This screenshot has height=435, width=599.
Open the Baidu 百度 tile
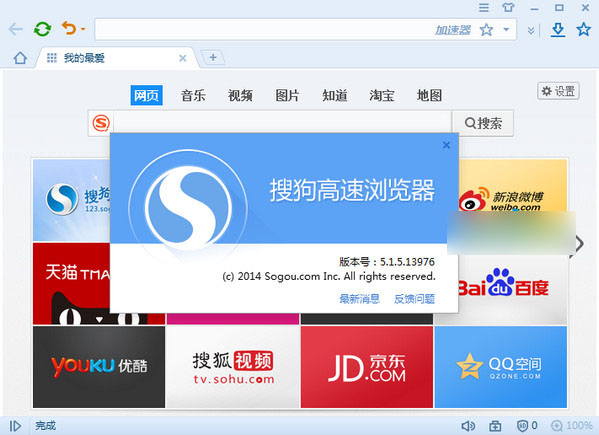pos(512,289)
